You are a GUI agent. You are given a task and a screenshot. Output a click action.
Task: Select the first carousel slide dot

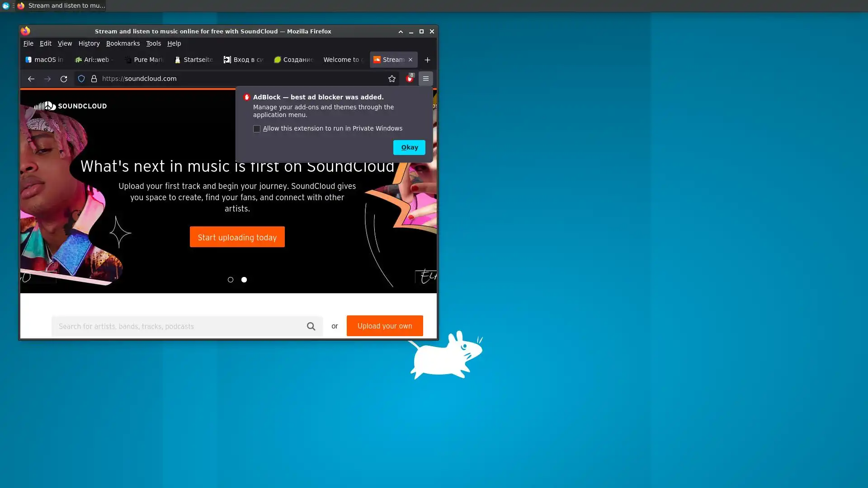click(231, 280)
